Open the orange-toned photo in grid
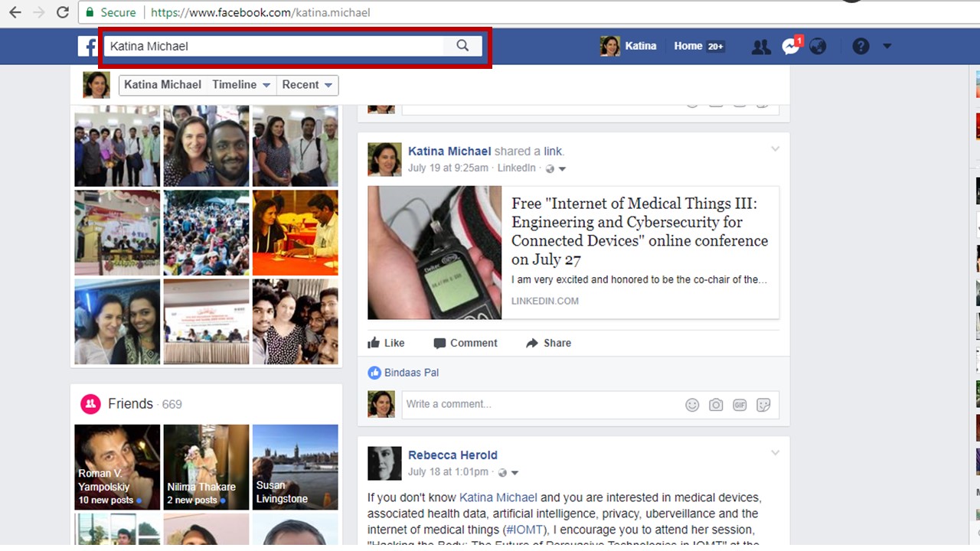Viewport: 980px width, 551px height. click(296, 233)
